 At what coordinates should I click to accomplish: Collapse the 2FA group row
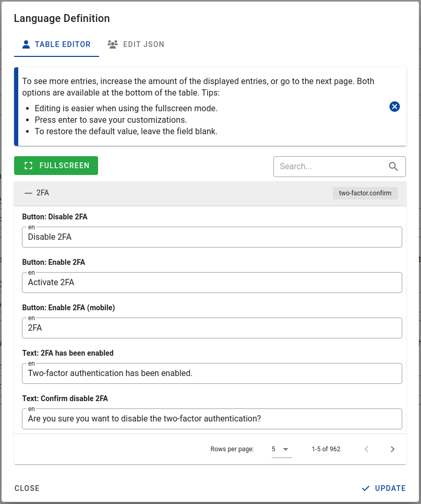point(29,193)
